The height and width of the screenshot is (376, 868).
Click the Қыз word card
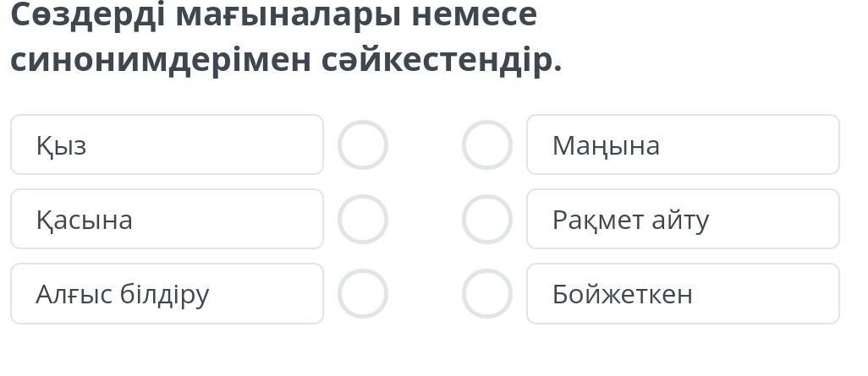point(167,145)
